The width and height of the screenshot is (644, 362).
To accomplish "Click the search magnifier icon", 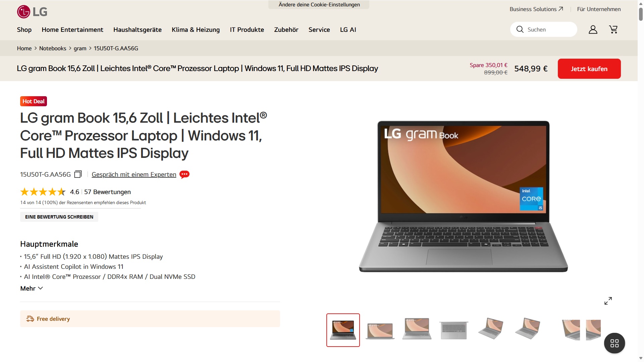I will [520, 29].
